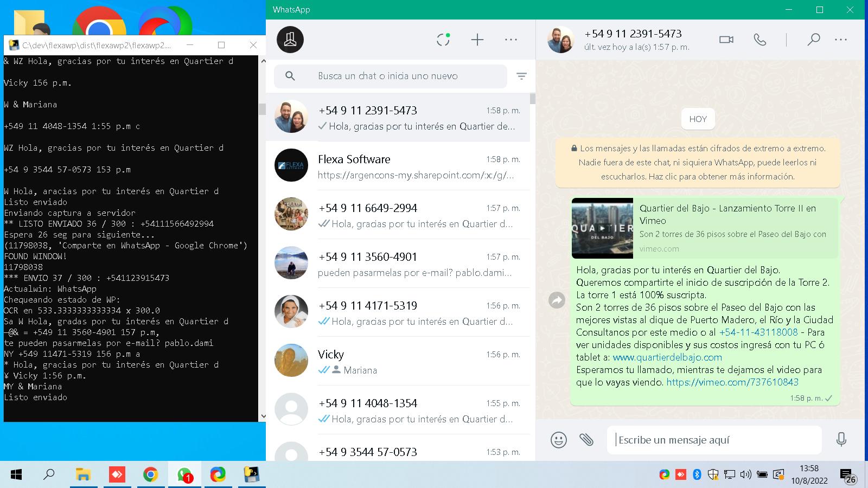Open the Google Chrome desktop shortcut
Screen dimensions: 868x488
pos(99,22)
